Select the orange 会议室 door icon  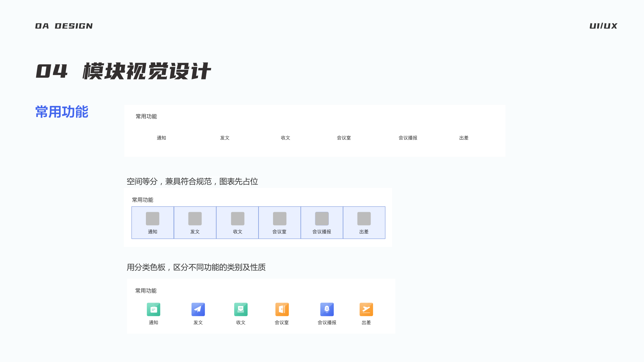click(282, 309)
